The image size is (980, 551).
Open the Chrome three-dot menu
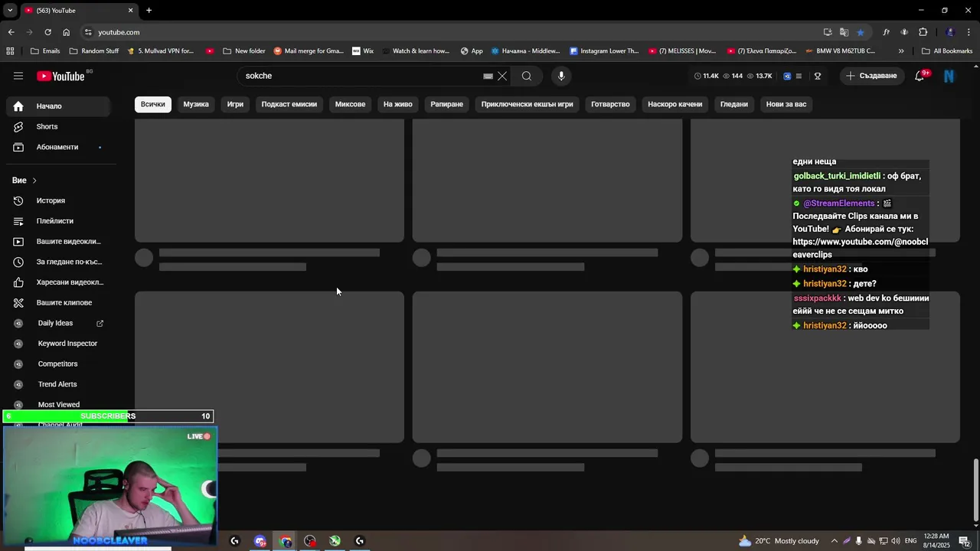(969, 32)
